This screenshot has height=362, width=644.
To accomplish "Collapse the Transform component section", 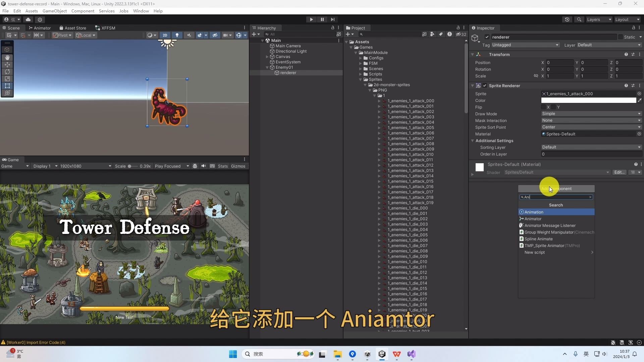I will (473, 54).
